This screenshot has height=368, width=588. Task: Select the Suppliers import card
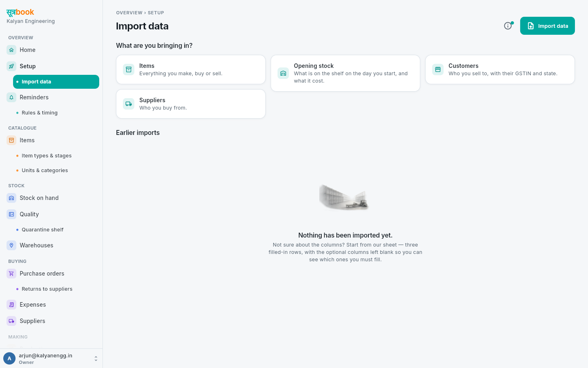pyautogui.click(x=191, y=104)
